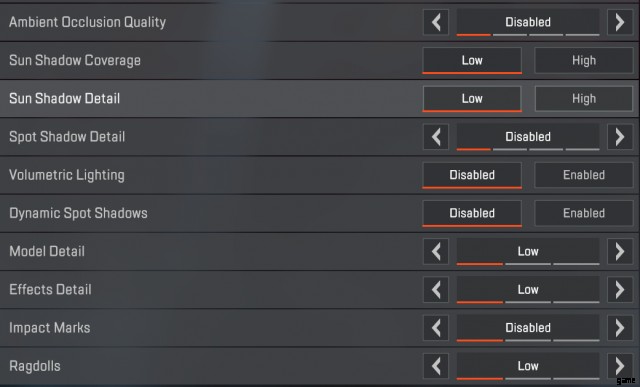
Task: Click the Effects Detail level indicator bar
Action: [x=528, y=302]
